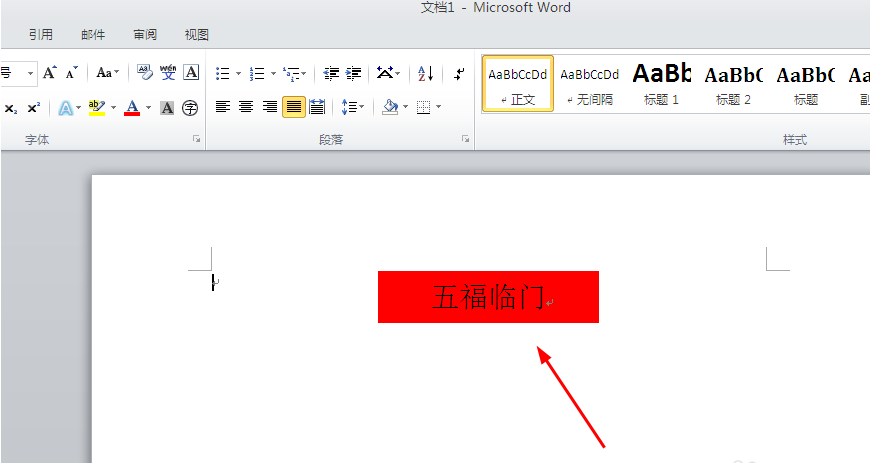Open the font size dropdown arrow
The width and height of the screenshot is (870, 463).
pyautogui.click(x=31, y=73)
